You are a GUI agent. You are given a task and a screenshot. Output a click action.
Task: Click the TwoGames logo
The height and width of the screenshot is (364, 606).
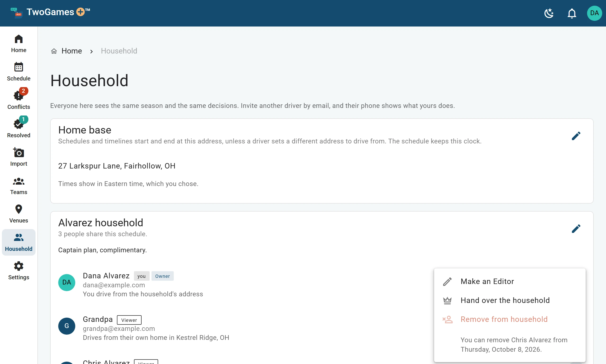(16, 13)
